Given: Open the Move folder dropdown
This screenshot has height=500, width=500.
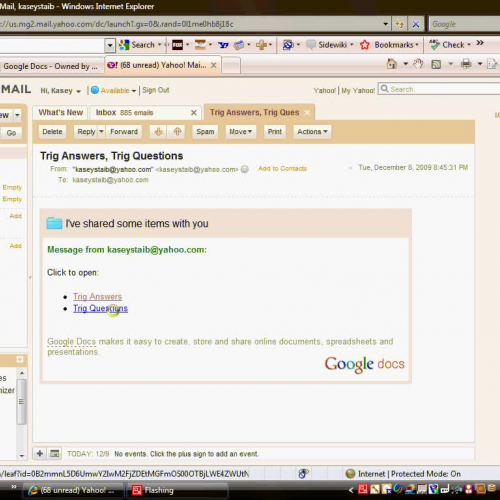Looking at the screenshot, I should pos(240,132).
